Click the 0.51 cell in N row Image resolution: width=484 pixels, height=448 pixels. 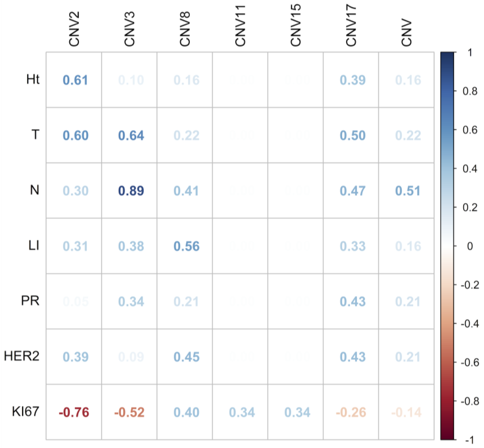pyautogui.click(x=408, y=191)
